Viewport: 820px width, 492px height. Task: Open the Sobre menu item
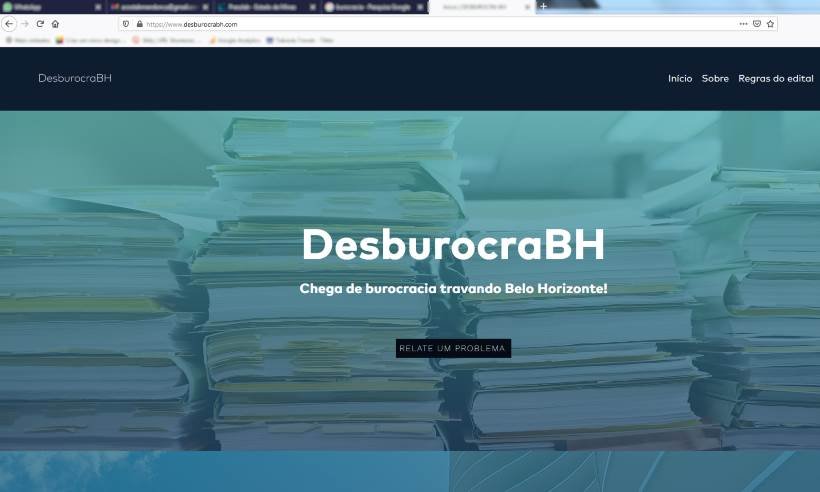[715, 78]
